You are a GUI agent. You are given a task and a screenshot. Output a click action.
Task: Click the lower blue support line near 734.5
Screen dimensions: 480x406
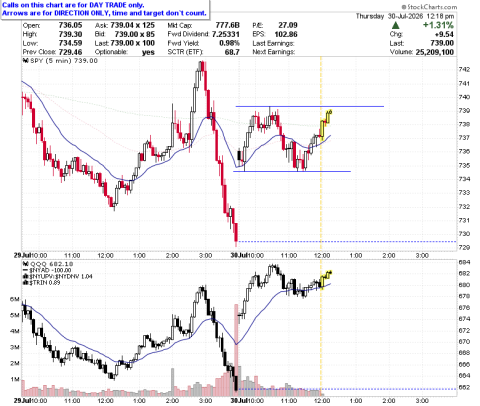[x=292, y=171]
